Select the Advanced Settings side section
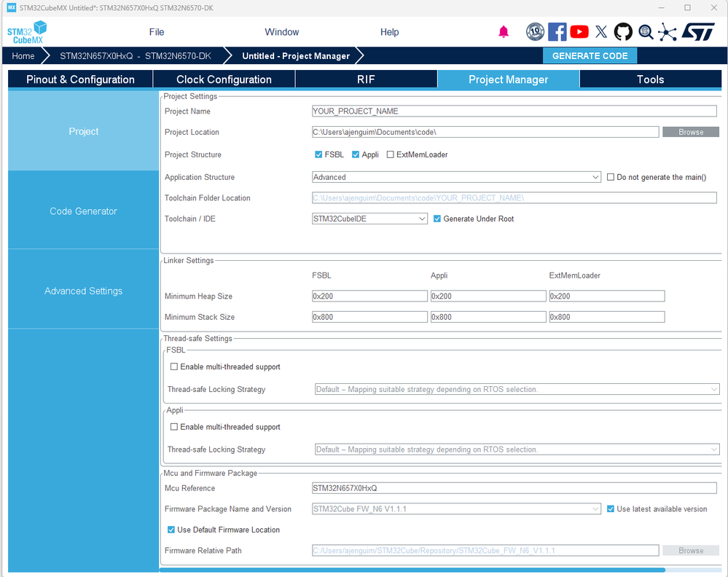The width and height of the screenshot is (728, 577). (84, 291)
